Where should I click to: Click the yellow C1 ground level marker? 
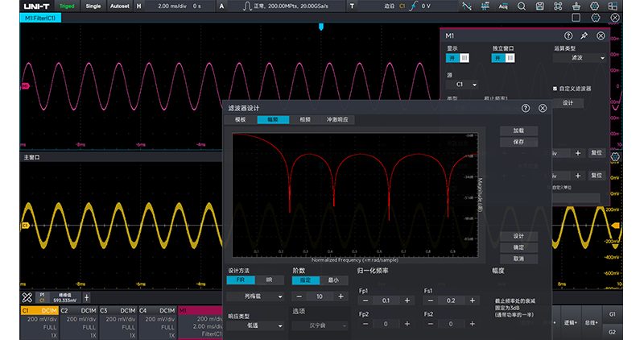point(25,226)
